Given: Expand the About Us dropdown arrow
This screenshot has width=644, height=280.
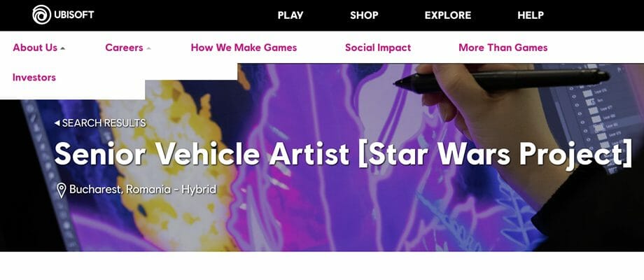Looking at the screenshot, I should pyautogui.click(x=62, y=48).
